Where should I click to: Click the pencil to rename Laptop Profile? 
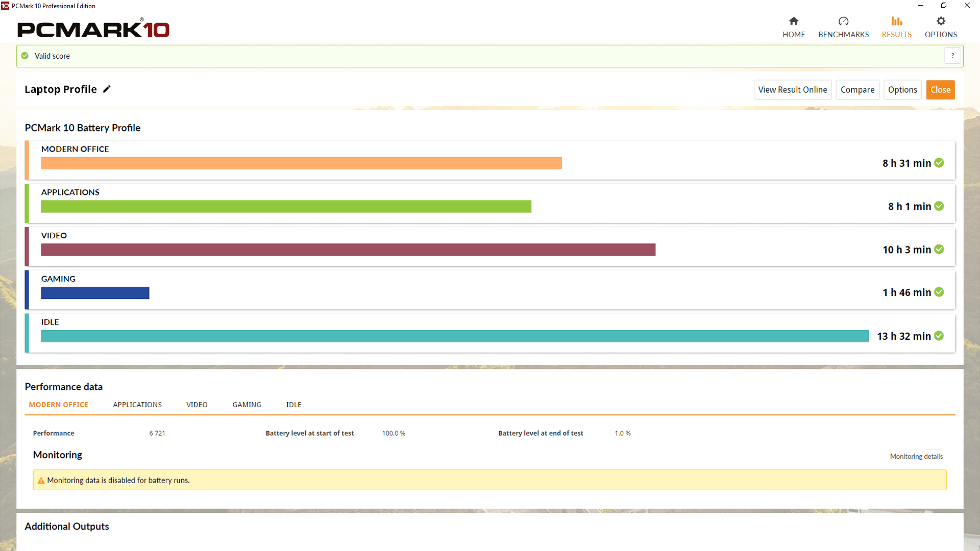click(107, 89)
